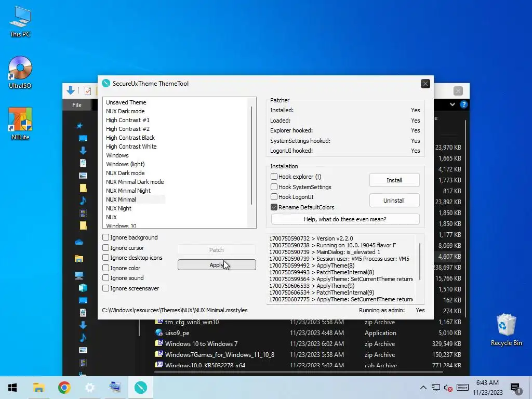Open the NTLite desktop shortcut
532x399 pixels.
click(x=20, y=124)
